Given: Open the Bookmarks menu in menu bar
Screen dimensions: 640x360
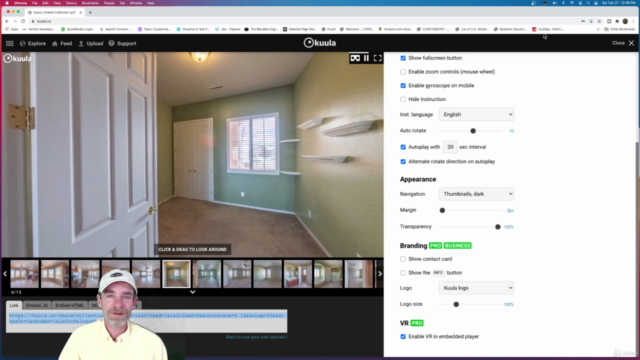Looking at the screenshot, I should click(x=90, y=3).
